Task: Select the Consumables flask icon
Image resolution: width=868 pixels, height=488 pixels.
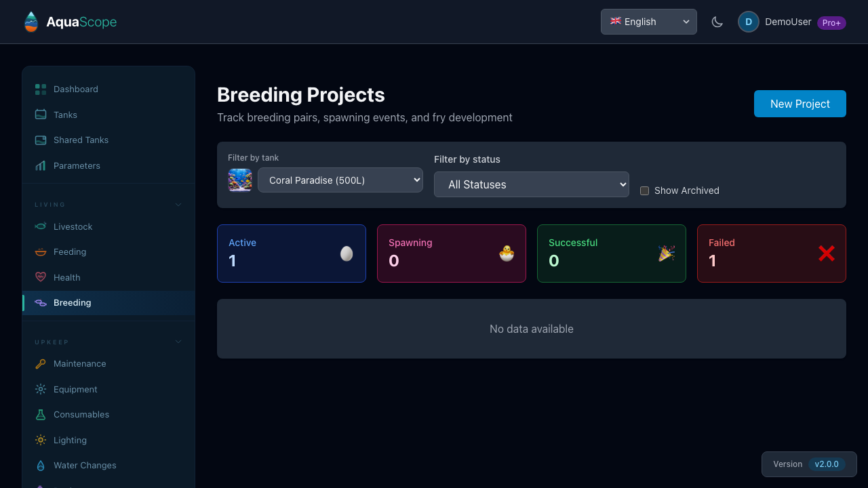Action: [x=41, y=414]
